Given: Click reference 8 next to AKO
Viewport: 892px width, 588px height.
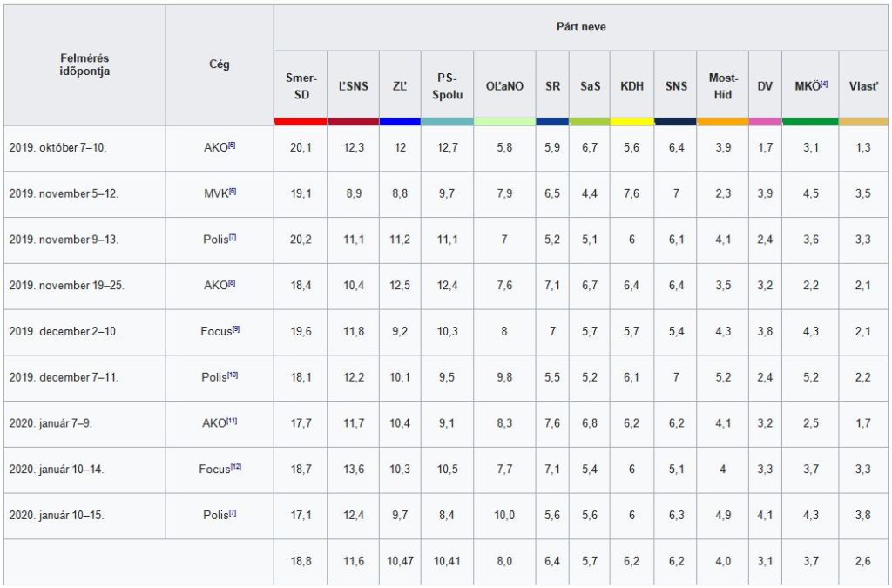Looking at the screenshot, I should click(232, 284).
